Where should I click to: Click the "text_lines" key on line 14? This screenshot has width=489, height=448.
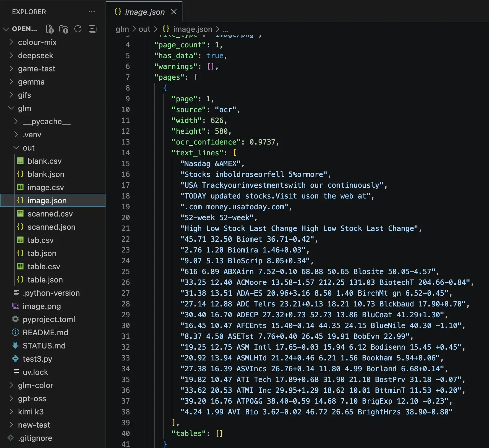(x=197, y=153)
